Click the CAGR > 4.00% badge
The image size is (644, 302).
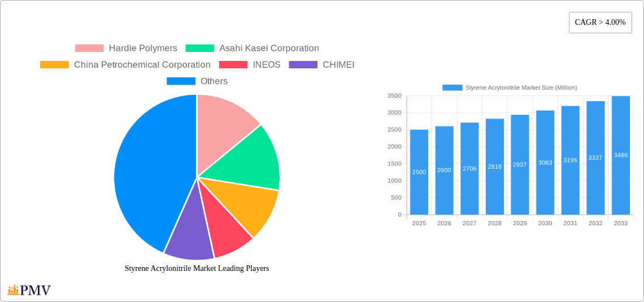600,23
